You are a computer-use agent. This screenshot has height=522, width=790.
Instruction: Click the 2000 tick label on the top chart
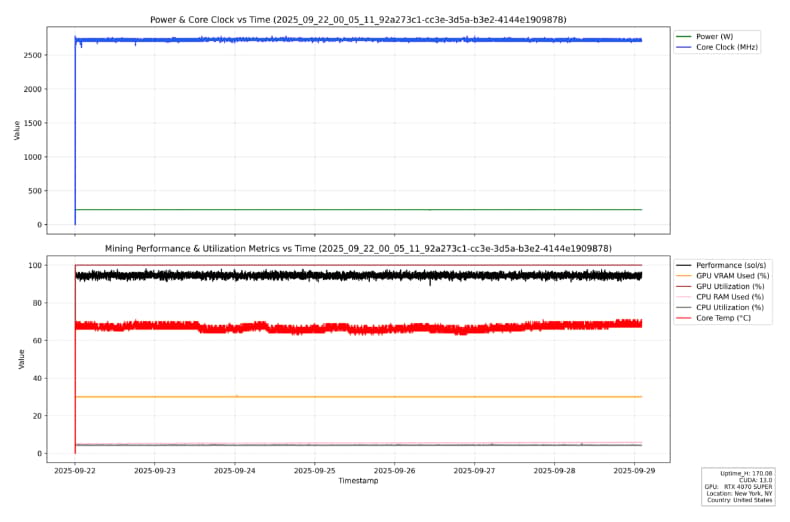click(33, 89)
